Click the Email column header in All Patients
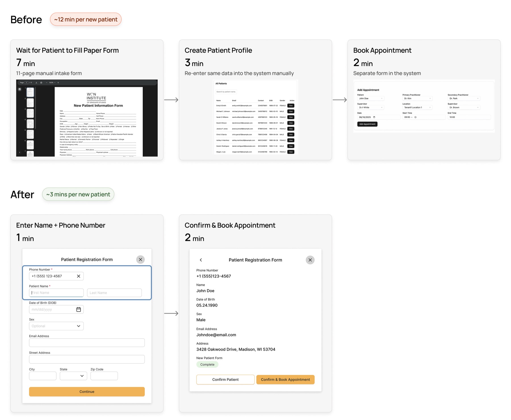Image resolution: width=511 pixels, height=420 pixels. pos(234,100)
